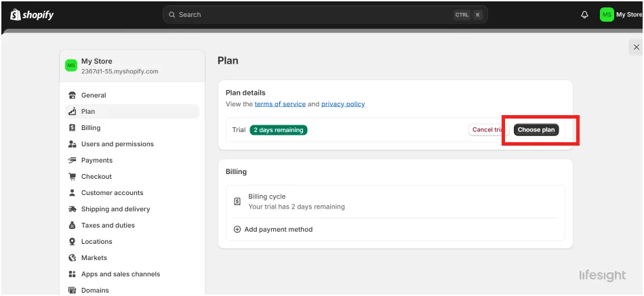Viewport: 644px width, 296px height.
Task: Click the Cancel trial button
Action: tap(489, 130)
